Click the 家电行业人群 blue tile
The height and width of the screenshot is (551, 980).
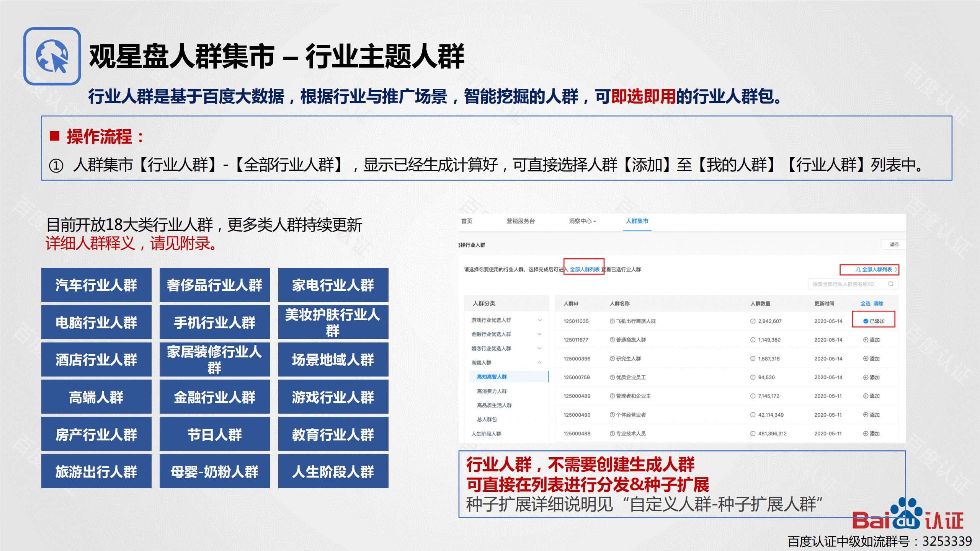click(x=333, y=285)
